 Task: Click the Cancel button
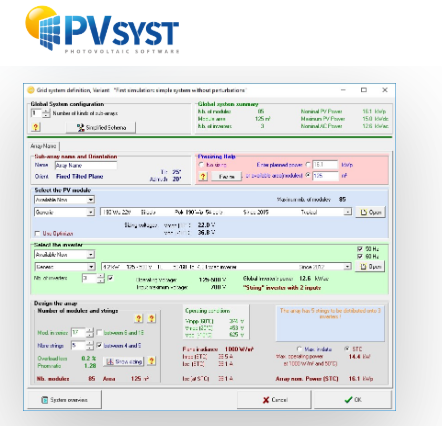(274, 400)
